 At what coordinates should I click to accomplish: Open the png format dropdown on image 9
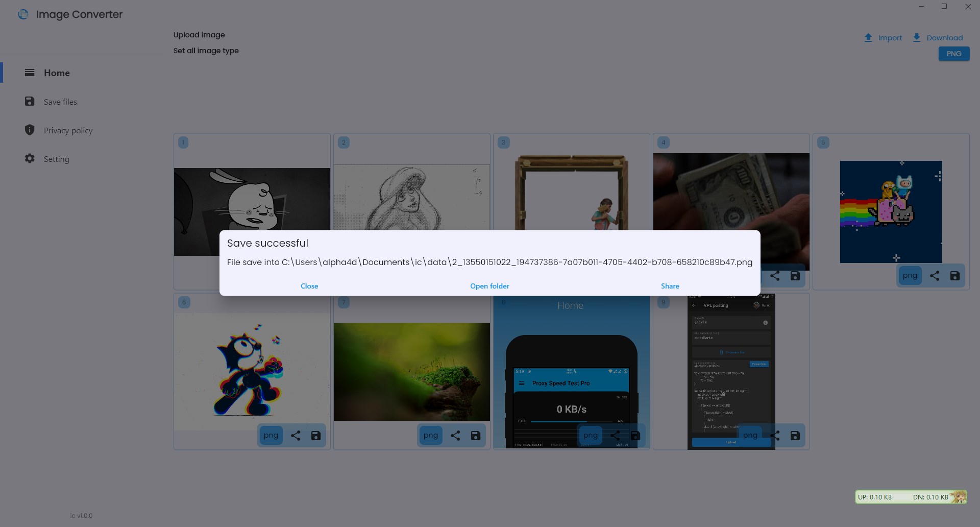[750, 436]
